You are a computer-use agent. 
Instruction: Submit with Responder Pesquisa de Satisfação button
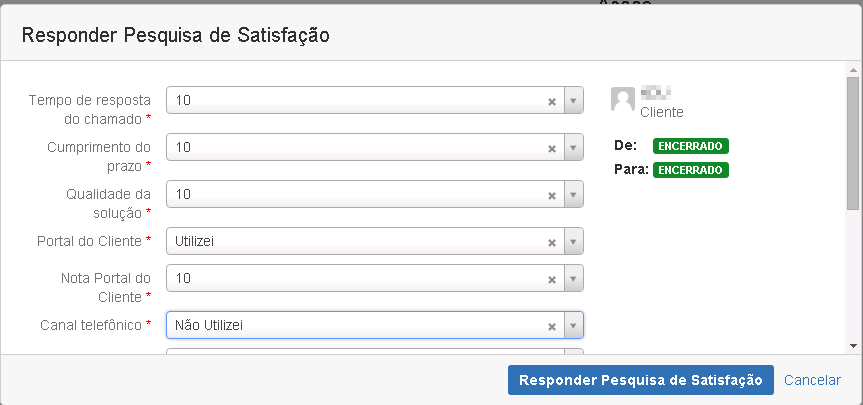pyautogui.click(x=640, y=380)
